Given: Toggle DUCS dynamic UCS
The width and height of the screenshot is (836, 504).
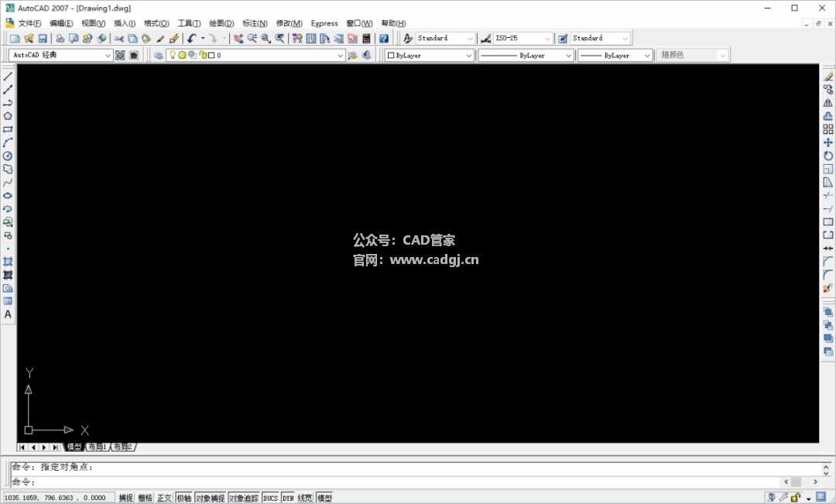Looking at the screenshot, I should tap(270, 498).
